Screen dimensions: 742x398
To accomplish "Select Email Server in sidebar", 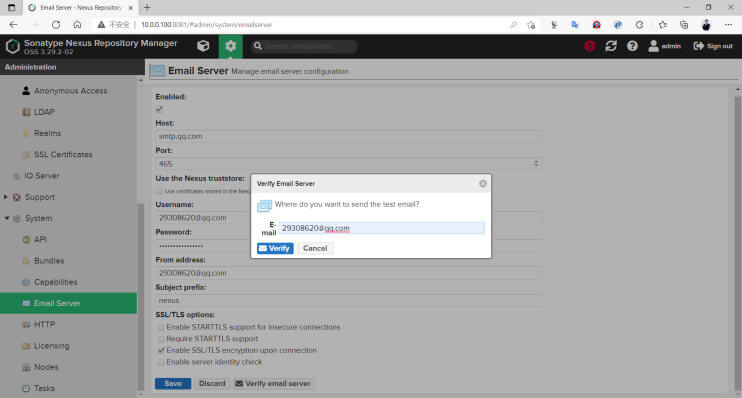I will pos(69,303).
